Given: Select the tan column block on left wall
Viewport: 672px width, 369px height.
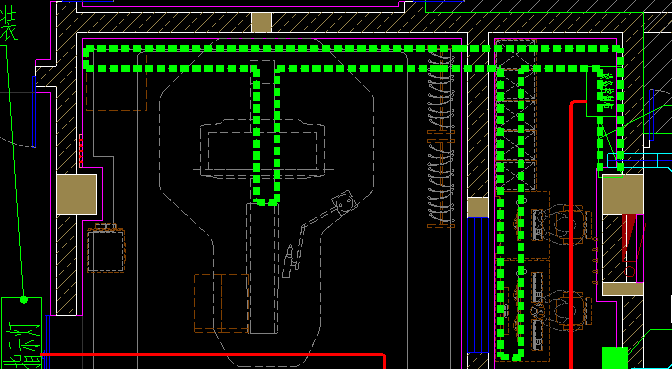Looking at the screenshot, I should (77, 194).
